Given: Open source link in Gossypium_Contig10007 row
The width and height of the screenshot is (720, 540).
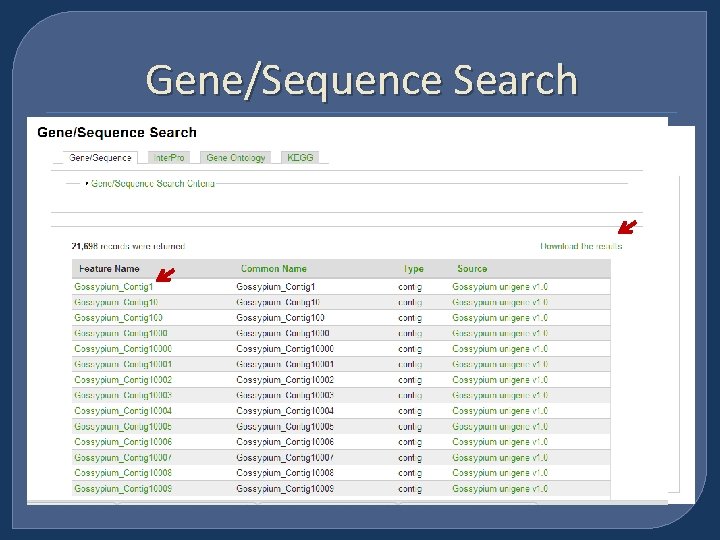Looking at the screenshot, I should tap(500, 458).
